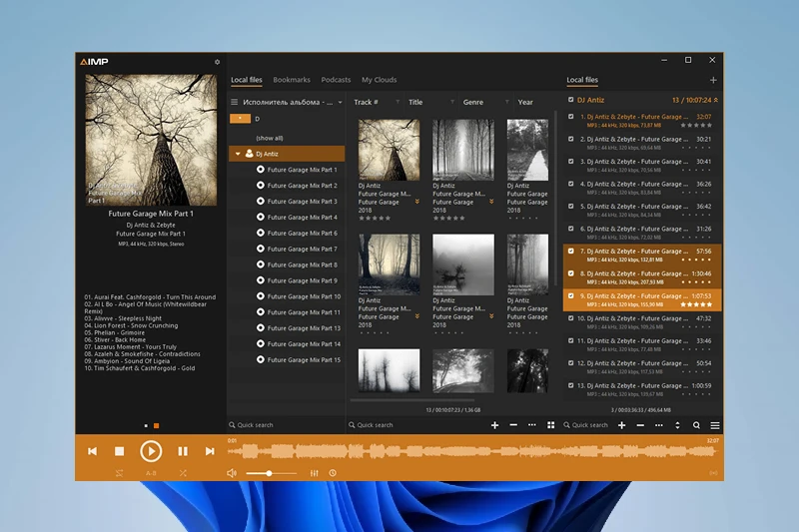Seek within the waveform progress bar
This screenshot has height=532, width=799.
472,451
